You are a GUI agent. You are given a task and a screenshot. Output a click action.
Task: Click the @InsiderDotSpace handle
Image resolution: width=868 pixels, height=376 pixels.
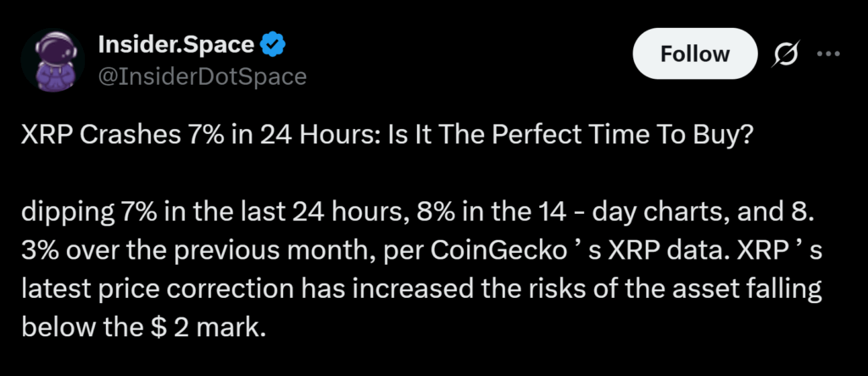click(x=203, y=76)
